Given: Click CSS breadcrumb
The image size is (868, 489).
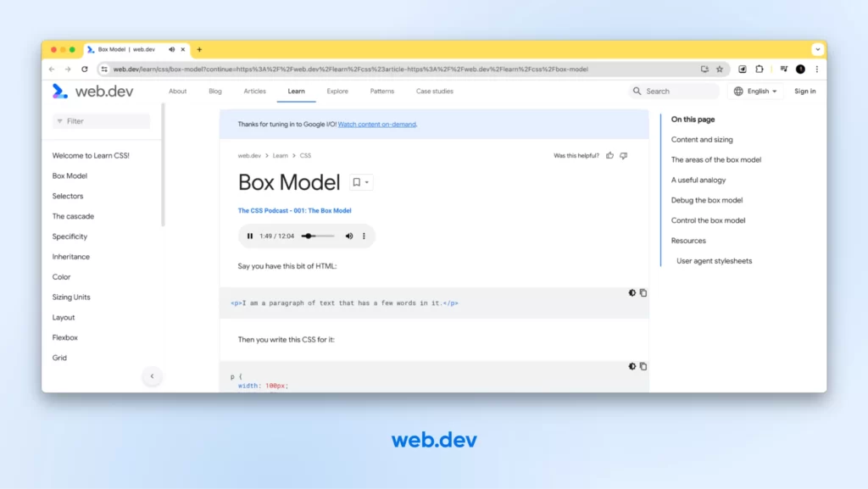Looking at the screenshot, I should coord(305,155).
